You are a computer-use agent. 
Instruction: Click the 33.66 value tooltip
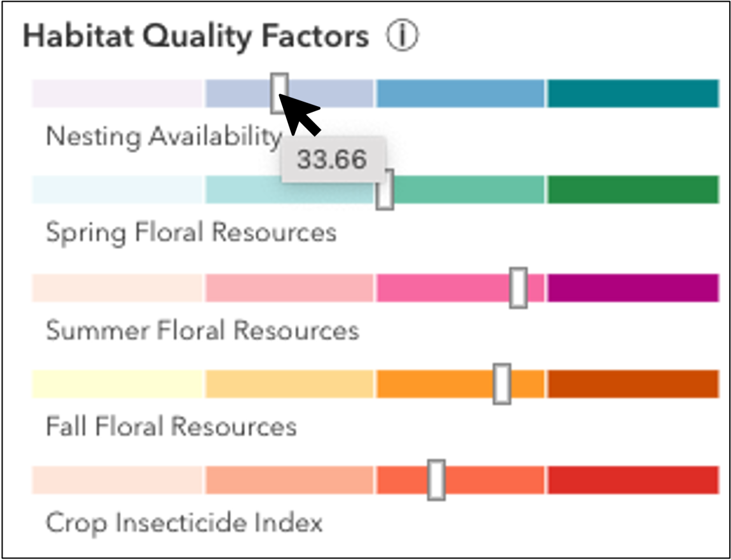pos(332,159)
